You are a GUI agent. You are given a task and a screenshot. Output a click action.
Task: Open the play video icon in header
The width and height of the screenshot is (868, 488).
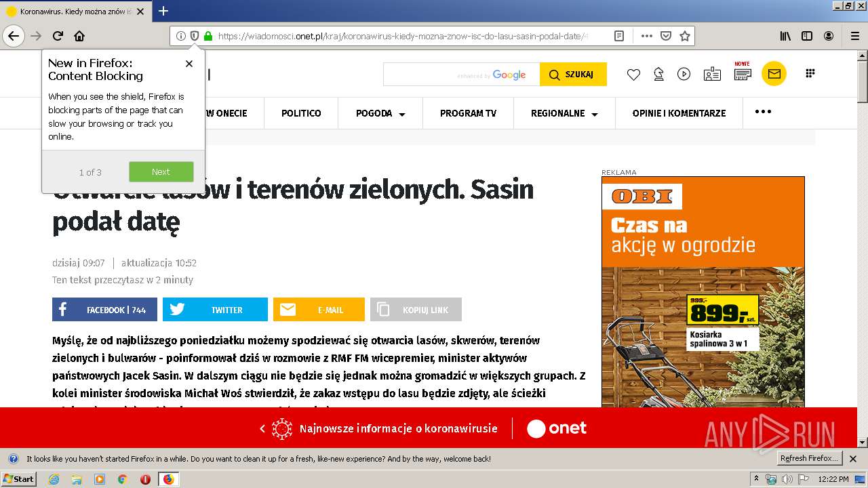(x=684, y=75)
